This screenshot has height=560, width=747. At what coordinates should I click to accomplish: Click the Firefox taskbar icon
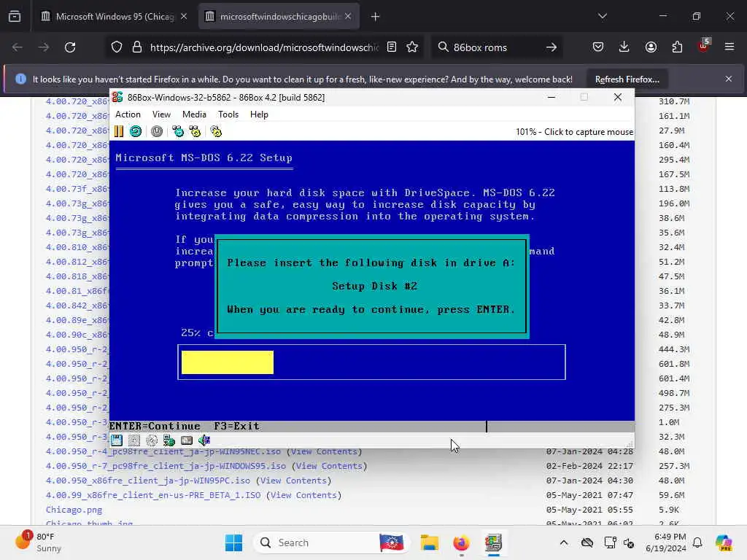coord(461,542)
